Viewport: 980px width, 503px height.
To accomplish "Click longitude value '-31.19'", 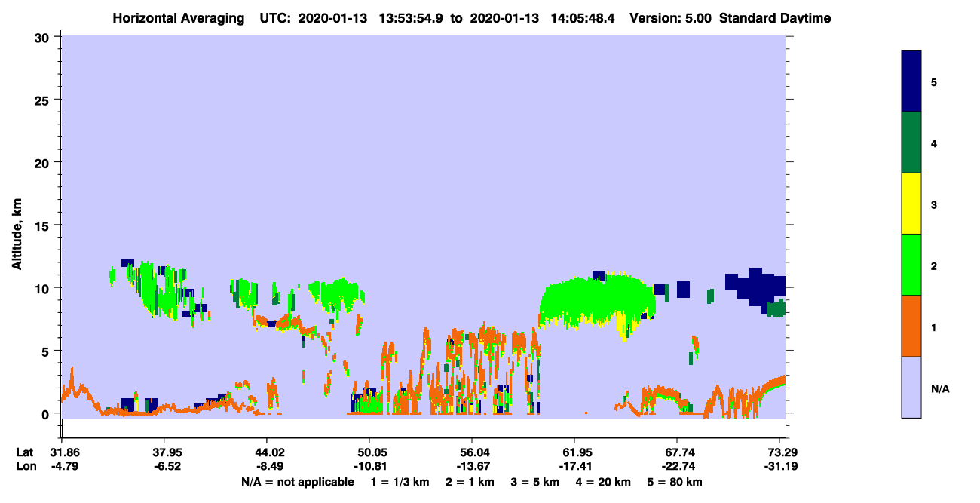I will coord(782,466).
